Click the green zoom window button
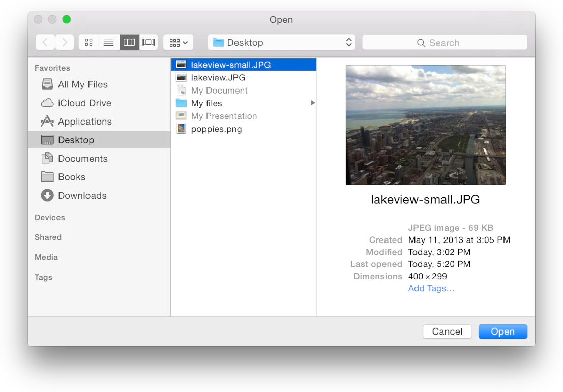This screenshot has width=563, height=392. coord(67,19)
